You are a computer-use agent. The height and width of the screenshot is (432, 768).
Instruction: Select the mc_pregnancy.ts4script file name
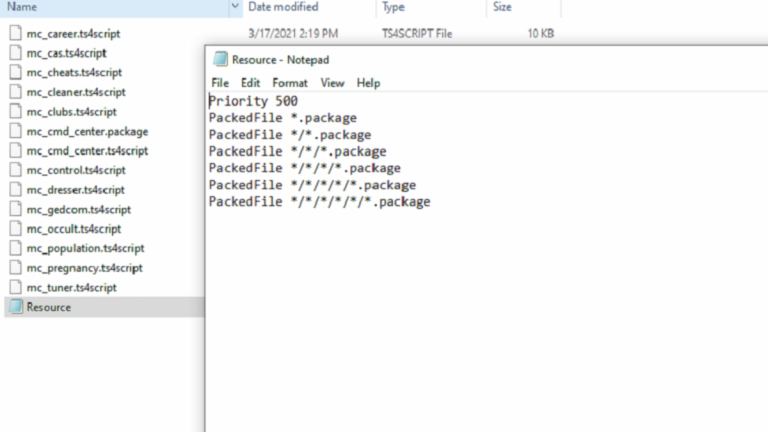84,268
